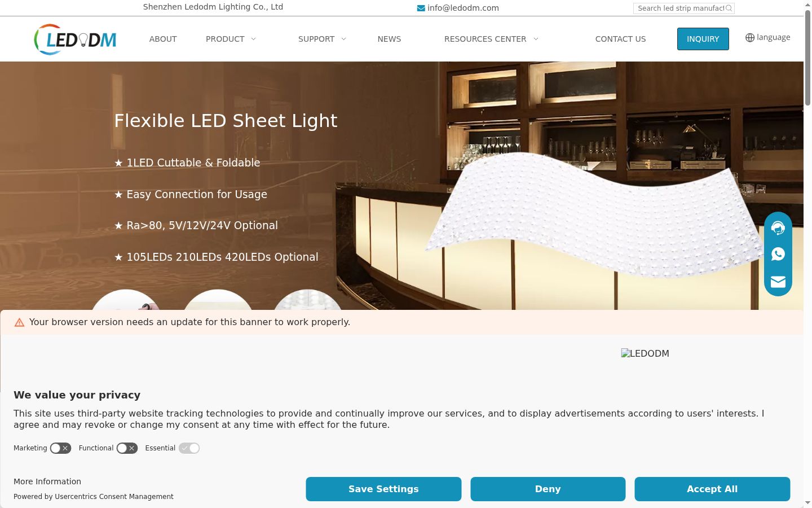Open the RESOURCES CENTER menu item
This screenshot has height=508, width=812.
[x=485, y=39]
